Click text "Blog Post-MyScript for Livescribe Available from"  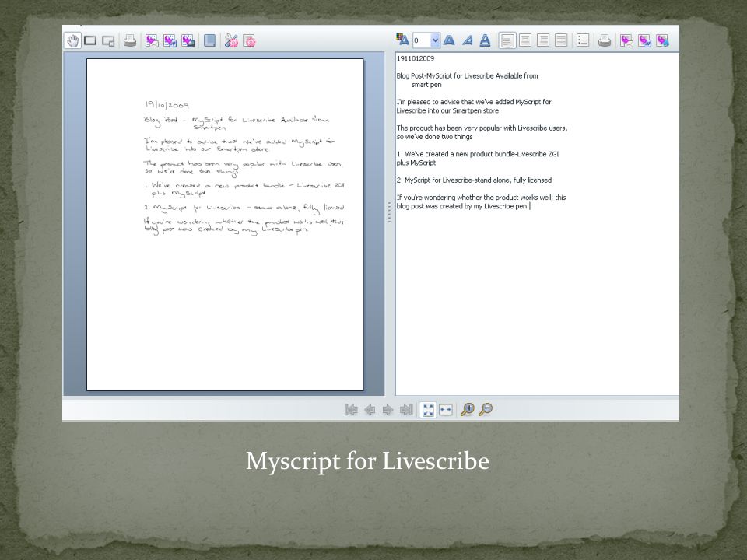[468, 75]
